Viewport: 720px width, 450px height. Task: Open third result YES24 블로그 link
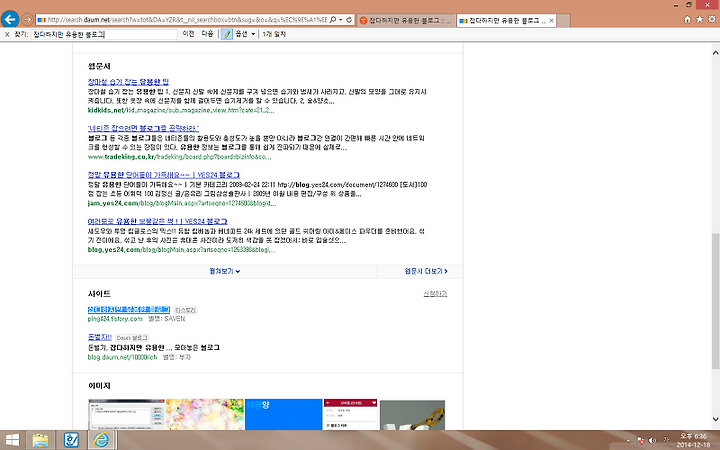point(163,175)
